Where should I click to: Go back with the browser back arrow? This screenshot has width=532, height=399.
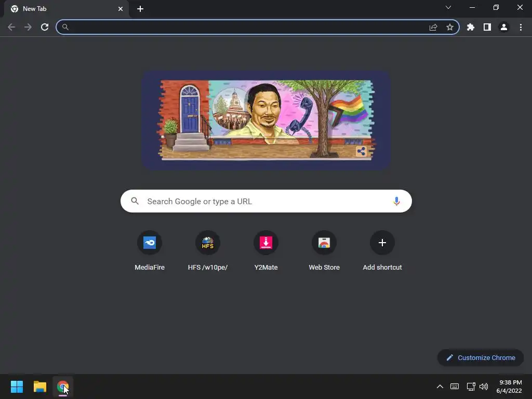coord(11,27)
